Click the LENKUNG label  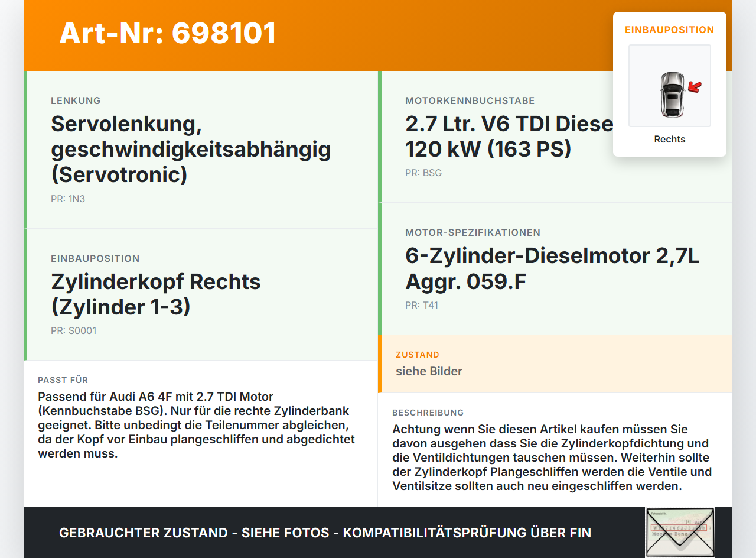pos(76,101)
